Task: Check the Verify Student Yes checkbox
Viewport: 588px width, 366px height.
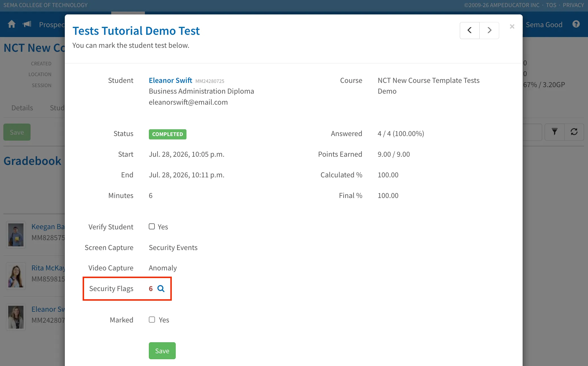Action: [x=152, y=227]
